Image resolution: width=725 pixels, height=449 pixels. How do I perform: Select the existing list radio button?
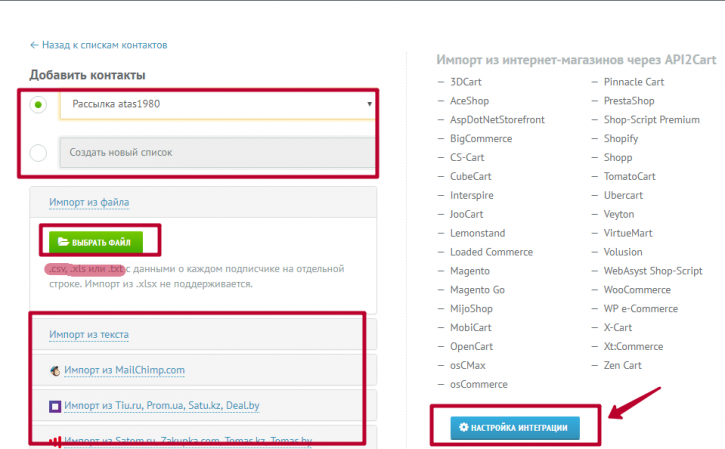point(38,105)
